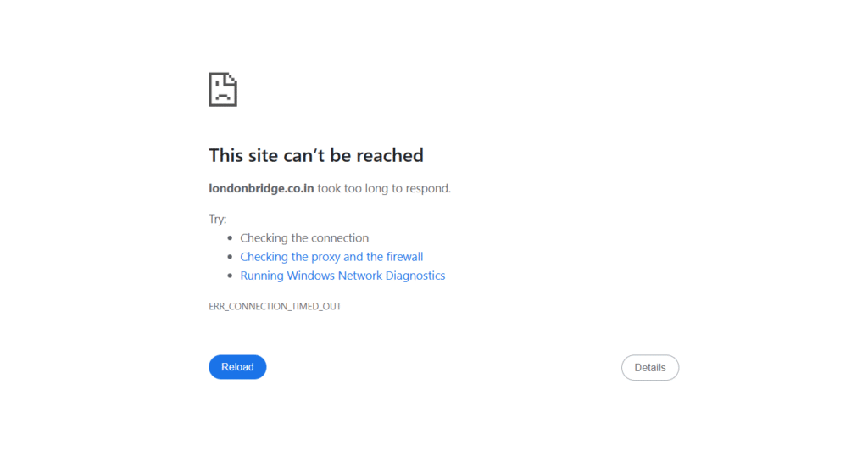868x462 pixels.
Task: Click the word "reached" in the heading
Action: tap(390, 155)
